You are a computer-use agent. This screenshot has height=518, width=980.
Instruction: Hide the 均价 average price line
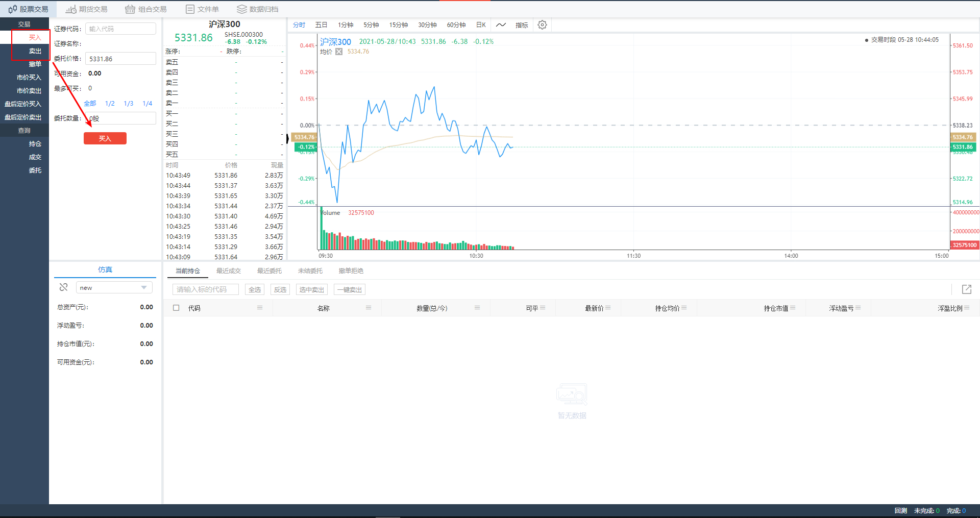pyautogui.click(x=339, y=52)
